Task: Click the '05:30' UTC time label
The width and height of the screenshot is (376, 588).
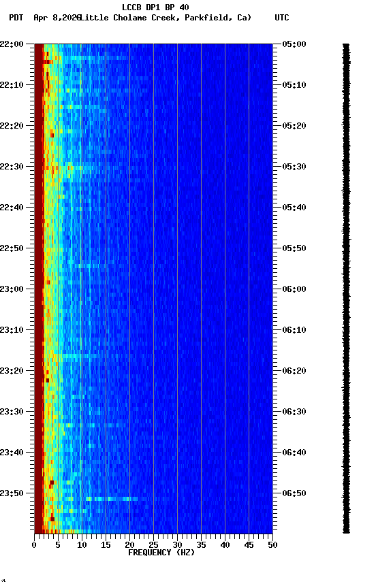Action: (x=294, y=167)
